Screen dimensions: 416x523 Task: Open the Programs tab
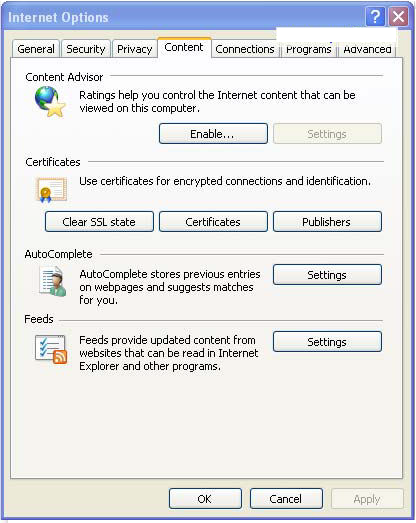coord(309,49)
